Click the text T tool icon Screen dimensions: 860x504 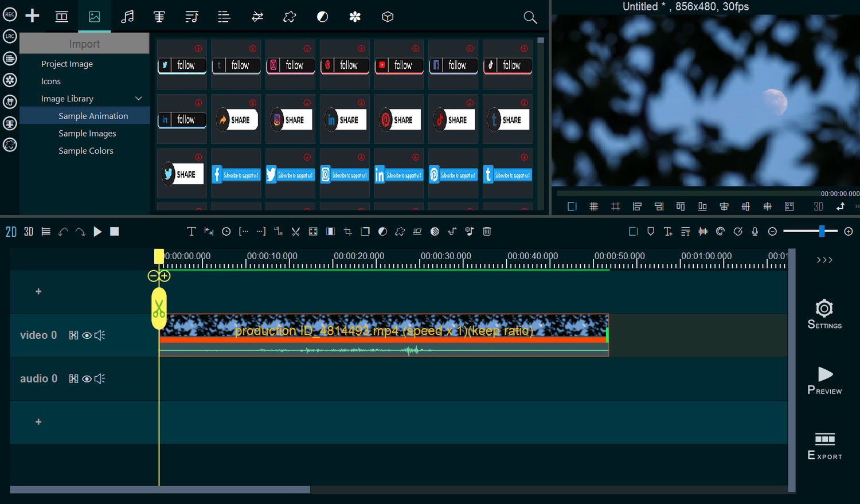pos(191,232)
